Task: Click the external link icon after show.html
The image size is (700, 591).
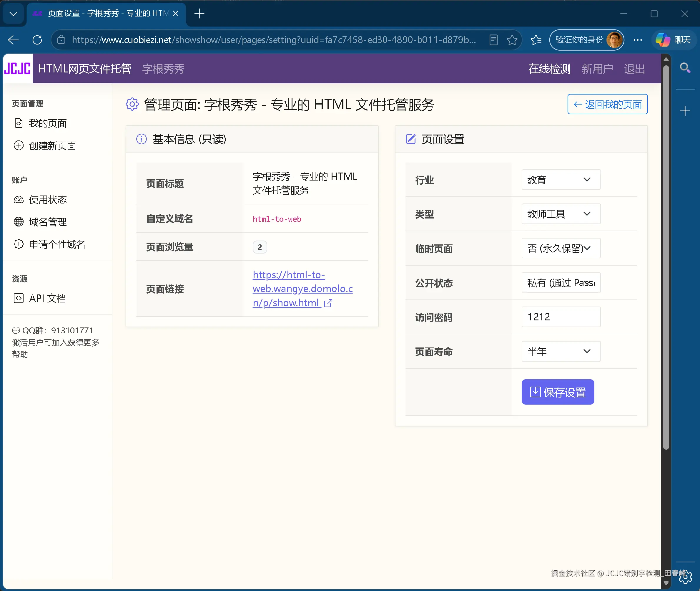Action: [x=328, y=303]
